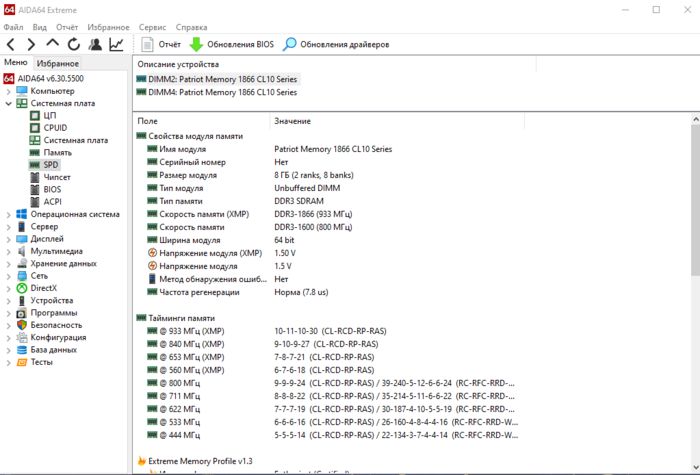This screenshot has width=700, height=475.
Task: Go forward with the right arrow icon
Action: (x=31, y=44)
